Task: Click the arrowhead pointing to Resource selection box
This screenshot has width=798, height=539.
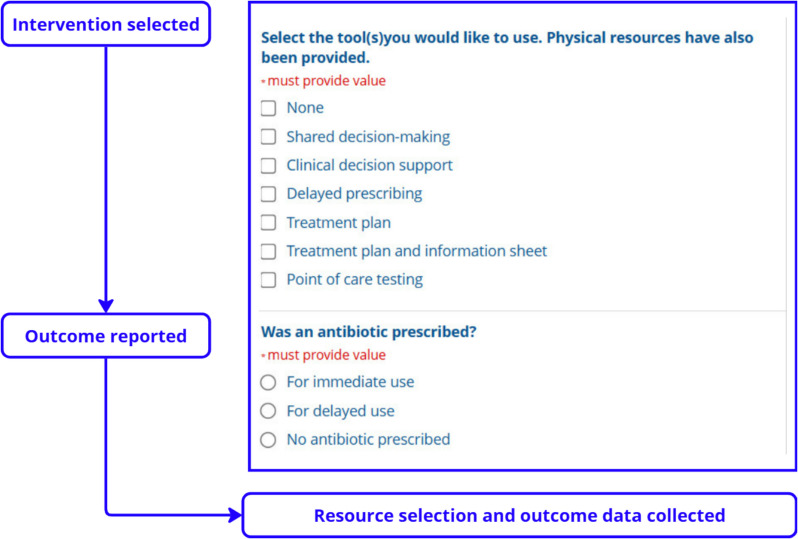Action: tap(235, 516)
